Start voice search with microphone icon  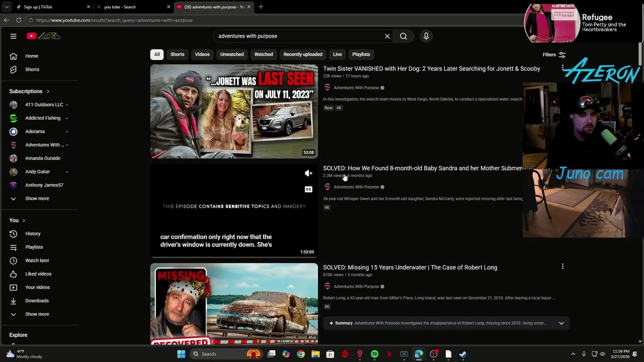(x=426, y=36)
